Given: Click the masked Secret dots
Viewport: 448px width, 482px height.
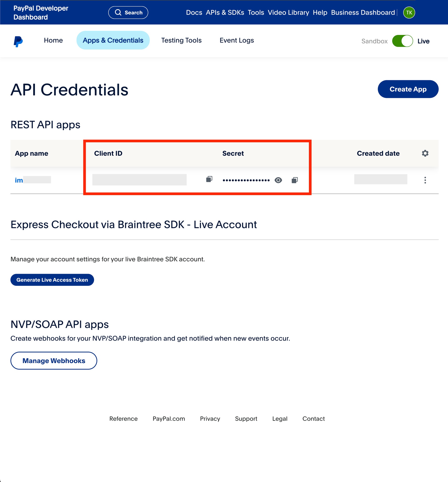Looking at the screenshot, I should coord(246,180).
